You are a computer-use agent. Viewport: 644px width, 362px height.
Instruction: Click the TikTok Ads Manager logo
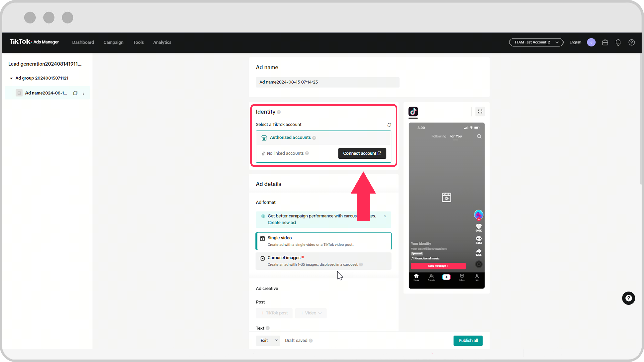tap(34, 42)
